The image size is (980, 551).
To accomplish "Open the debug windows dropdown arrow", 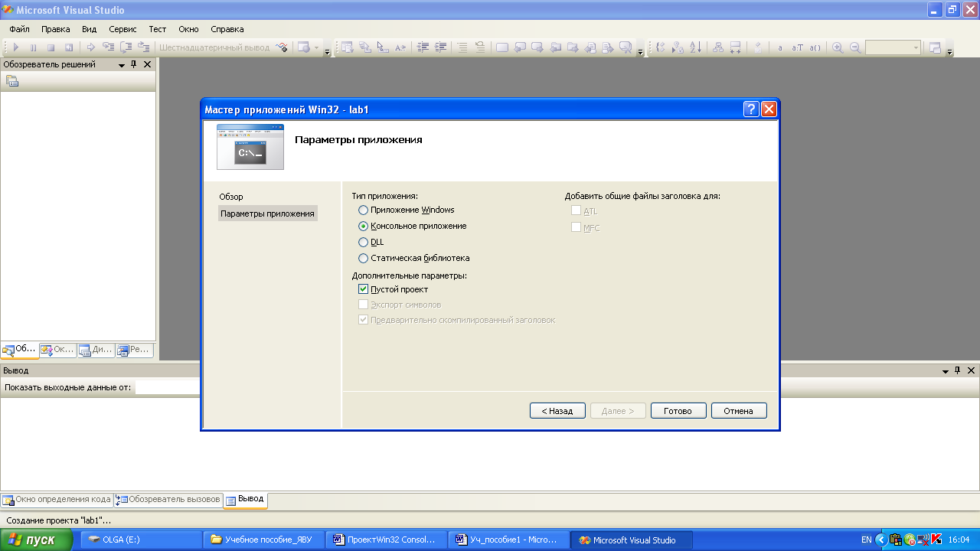I will click(x=316, y=47).
